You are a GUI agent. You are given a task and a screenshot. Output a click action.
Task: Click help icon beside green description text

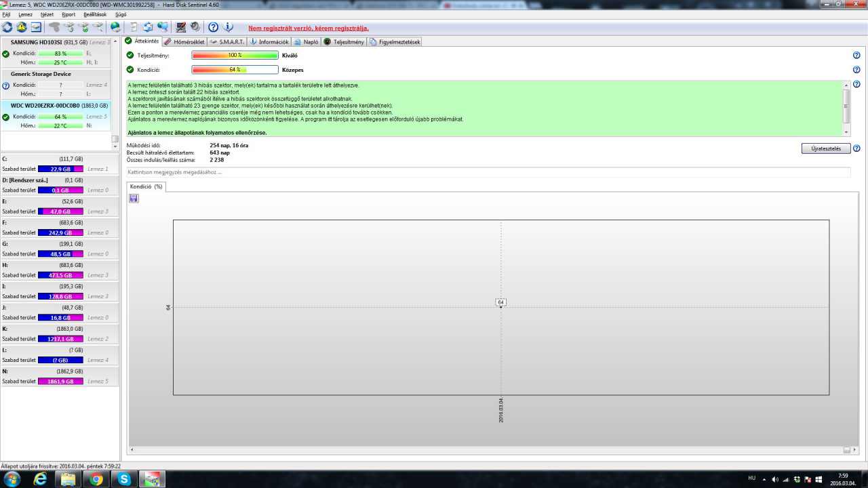click(x=856, y=84)
